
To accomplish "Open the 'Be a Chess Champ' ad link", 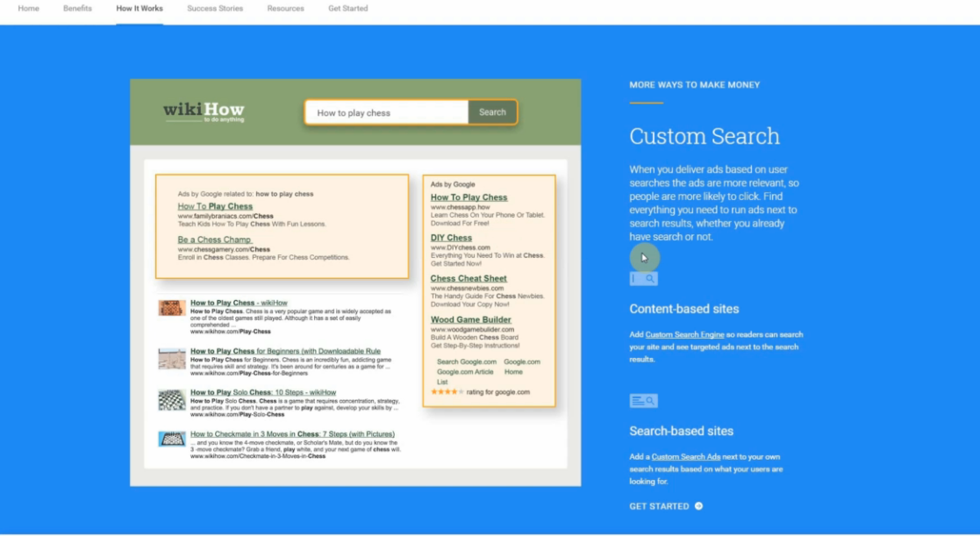I will click(214, 239).
